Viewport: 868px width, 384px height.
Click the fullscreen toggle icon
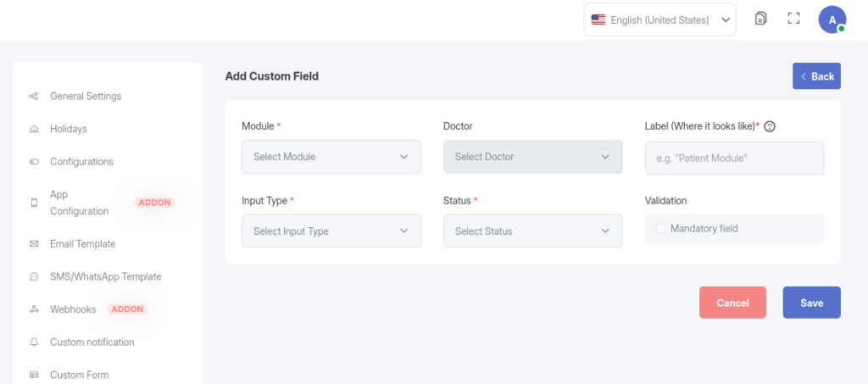coord(793,19)
